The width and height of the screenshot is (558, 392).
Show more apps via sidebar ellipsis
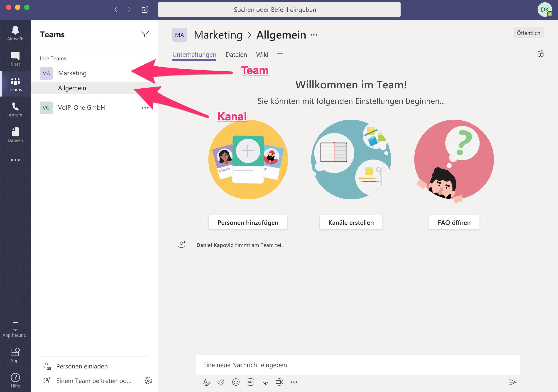tap(15, 160)
